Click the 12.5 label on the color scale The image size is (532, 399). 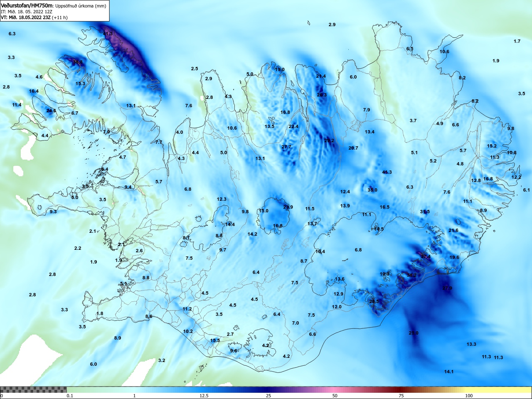coord(204,396)
